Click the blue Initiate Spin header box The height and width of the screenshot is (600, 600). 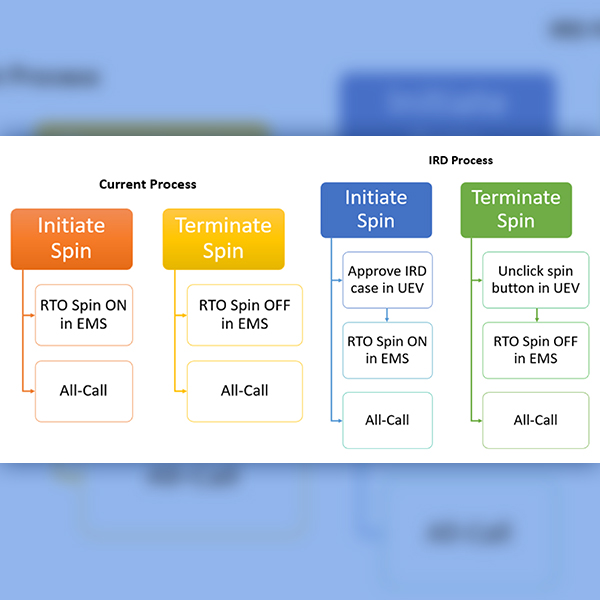coord(375,209)
